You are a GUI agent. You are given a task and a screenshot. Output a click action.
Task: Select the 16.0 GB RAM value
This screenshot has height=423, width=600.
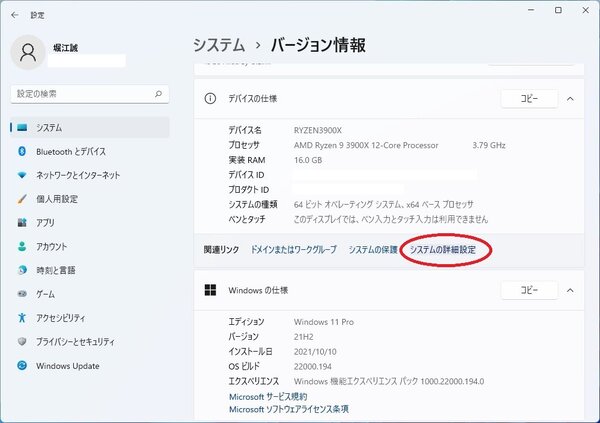point(308,160)
